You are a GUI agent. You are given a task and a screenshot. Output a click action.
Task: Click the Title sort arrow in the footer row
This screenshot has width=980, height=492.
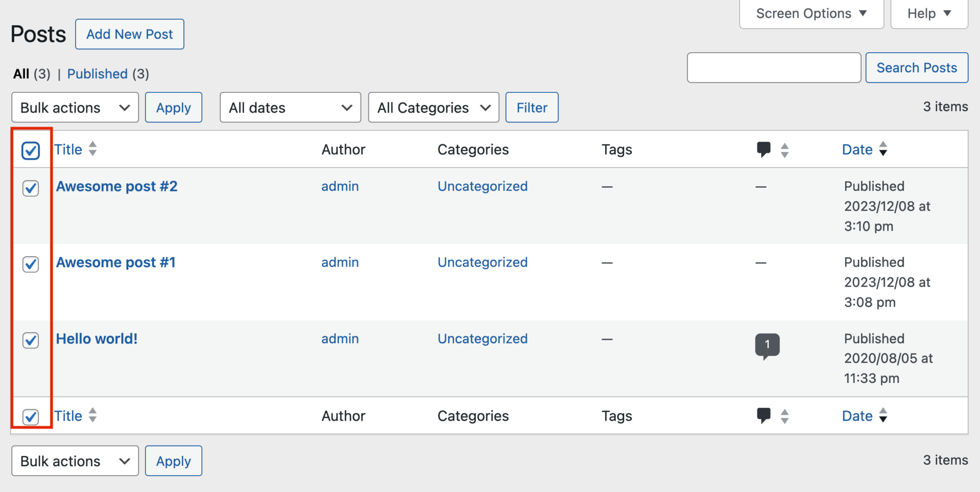point(92,415)
